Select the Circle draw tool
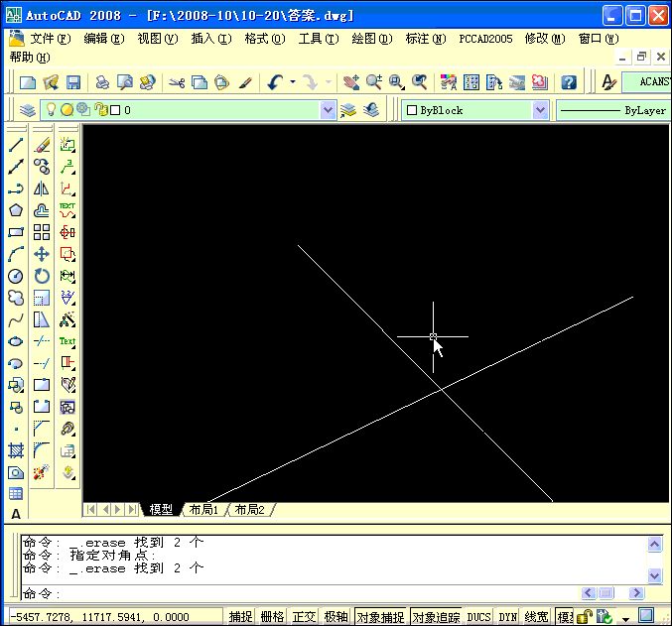This screenshot has width=672, height=626. pyautogui.click(x=16, y=276)
